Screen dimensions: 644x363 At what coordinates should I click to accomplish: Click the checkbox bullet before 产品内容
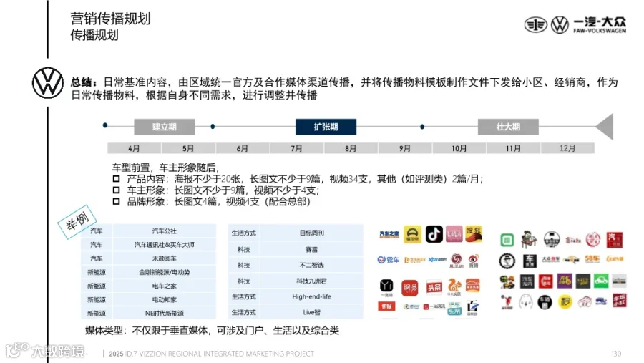pyautogui.click(x=116, y=179)
